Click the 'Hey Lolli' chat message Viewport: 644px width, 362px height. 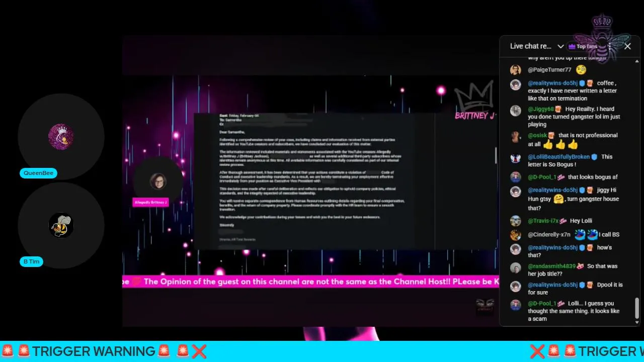pyautogui.click(x=581, y=221)
